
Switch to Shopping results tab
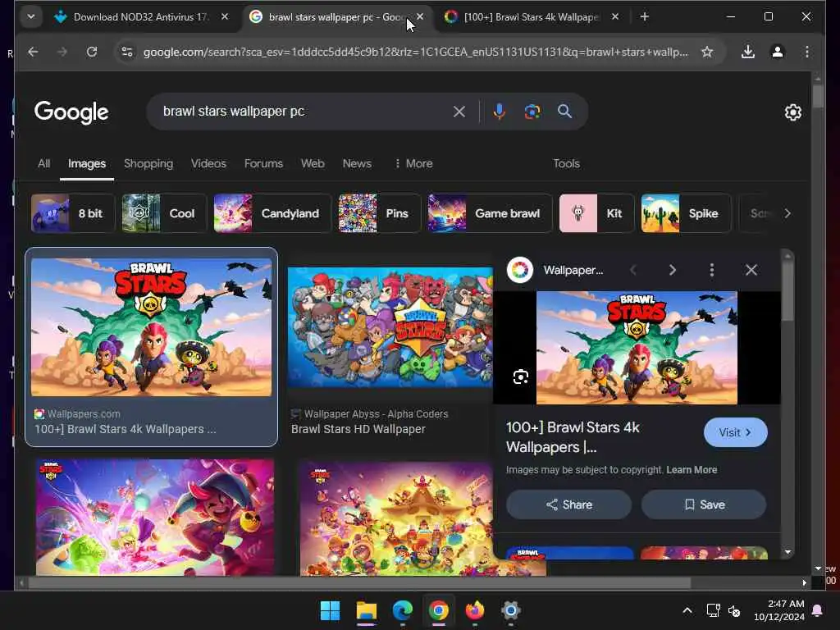[x=148, y=163]
